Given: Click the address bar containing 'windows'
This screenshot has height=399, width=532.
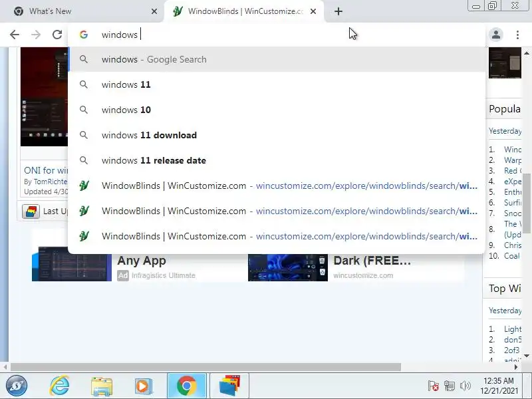Looking at the screenshot, I should pos(277,35).
